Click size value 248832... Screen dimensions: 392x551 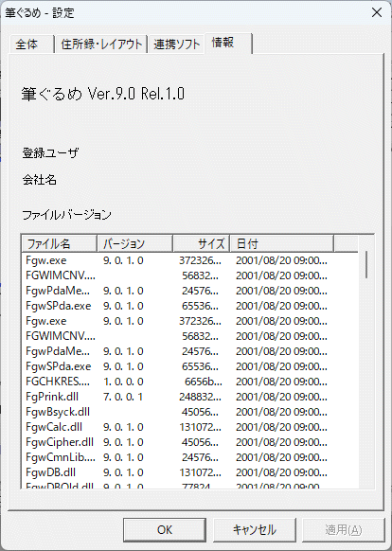point(201,397)
